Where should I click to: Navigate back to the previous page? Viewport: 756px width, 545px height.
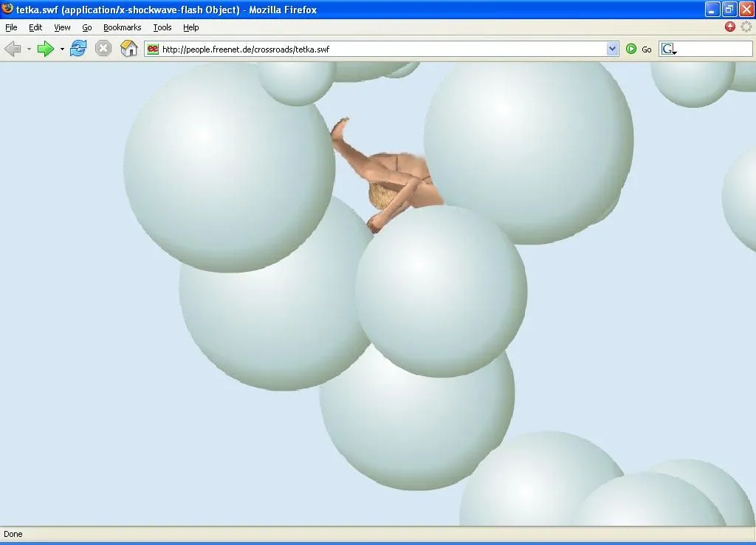coord(13,48)
